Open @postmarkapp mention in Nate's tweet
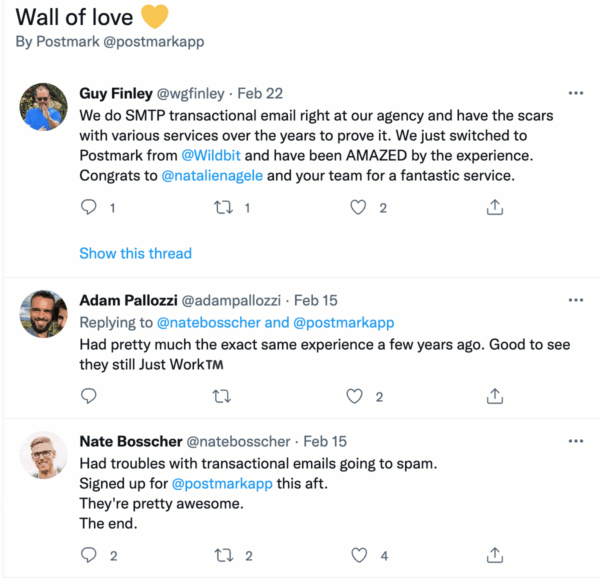Screen dimensions: 600x578 222,484
